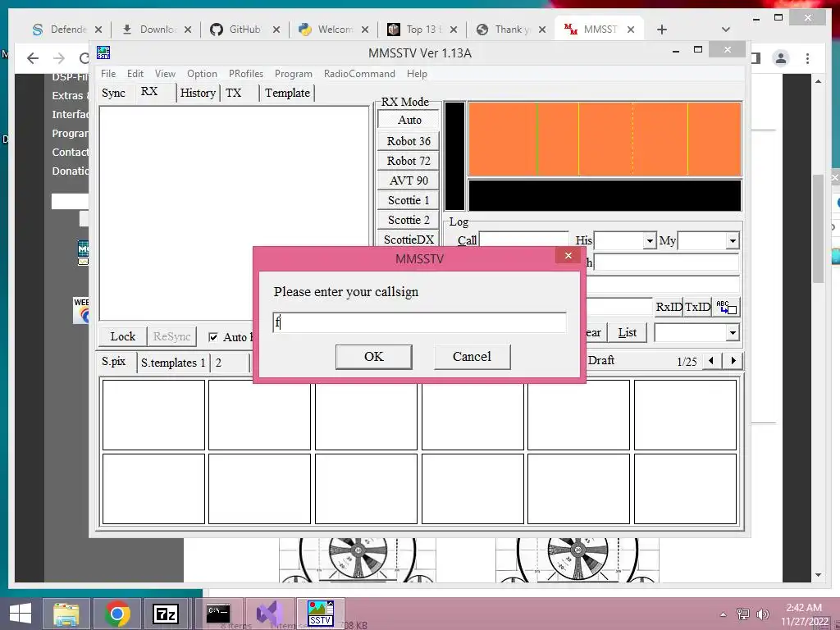Select AVT 90 RX mode
This screenshot has width=840, height=630.
409,180
